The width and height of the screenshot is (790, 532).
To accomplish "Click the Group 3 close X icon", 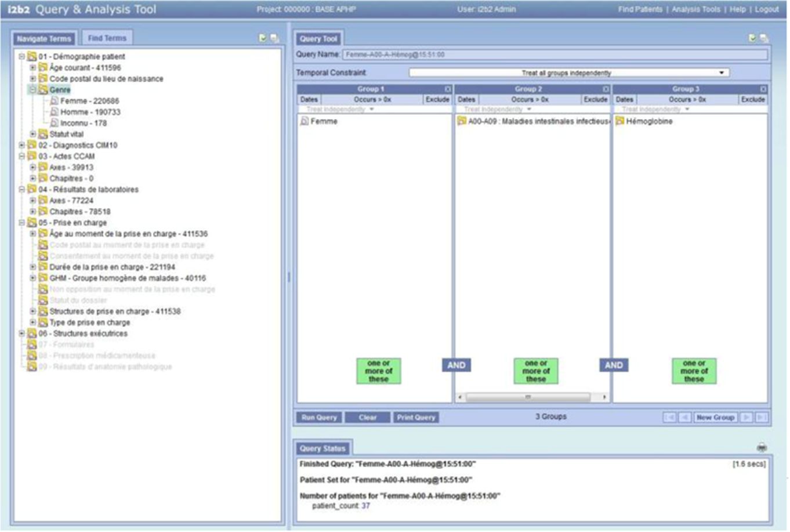I will pos(763,89).
